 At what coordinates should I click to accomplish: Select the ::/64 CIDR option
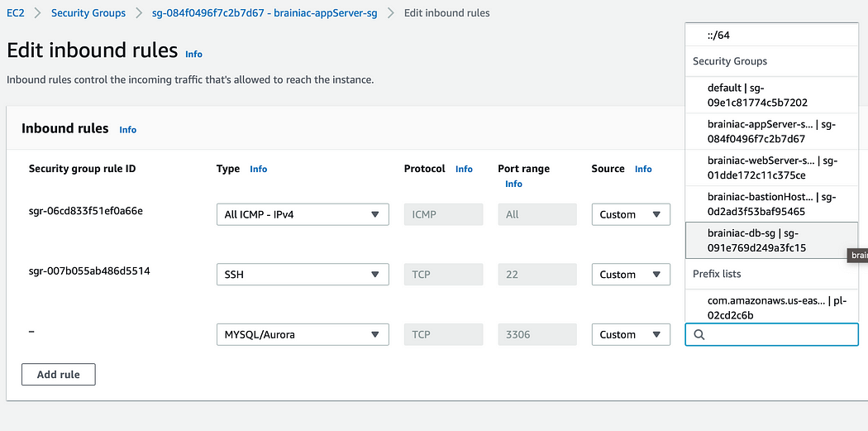pyautogui.click(x=771, y=35)
